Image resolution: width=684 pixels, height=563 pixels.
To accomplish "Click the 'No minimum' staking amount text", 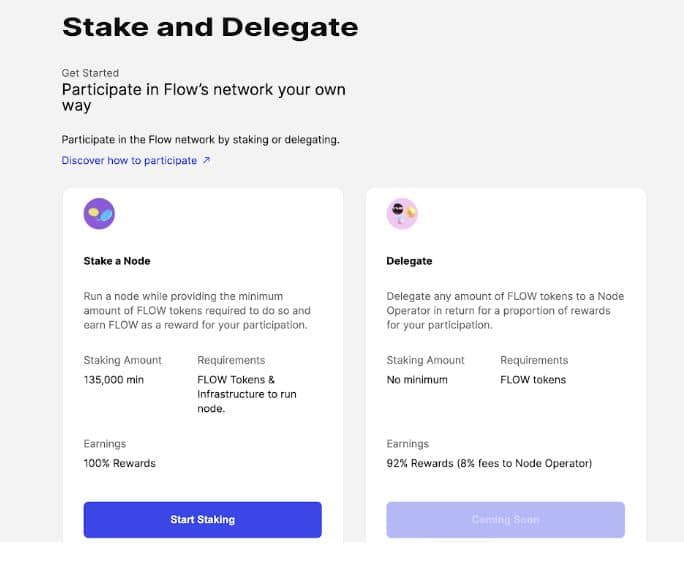I will click(417, 380).
